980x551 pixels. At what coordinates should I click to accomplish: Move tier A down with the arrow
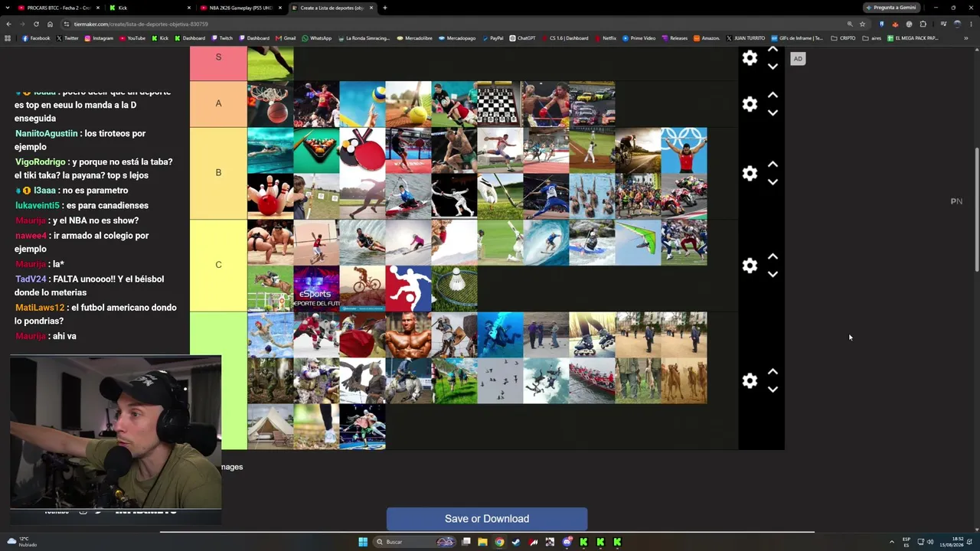click(773, 112)
